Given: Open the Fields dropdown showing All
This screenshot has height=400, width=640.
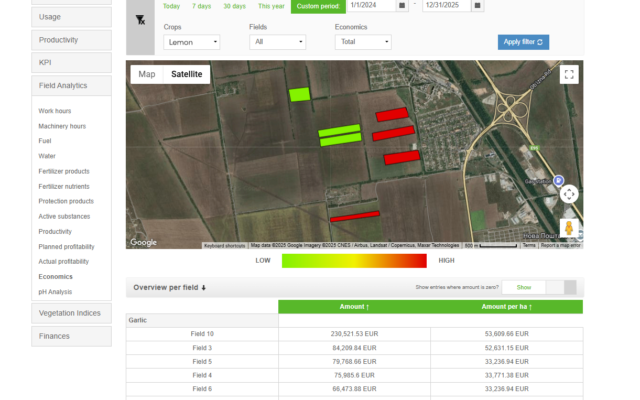Looking at the screenshot, I should [x=278, y=42].
